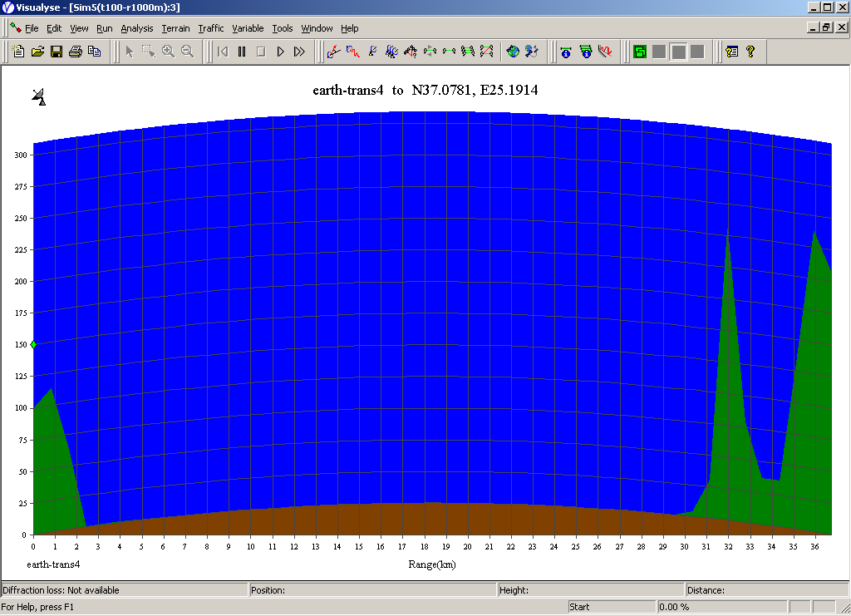The width and height of the screenshot is (851, 616).
Task: Click the antenna icon with red waveform
Action: pyautogui.click(x=353, y=52)
